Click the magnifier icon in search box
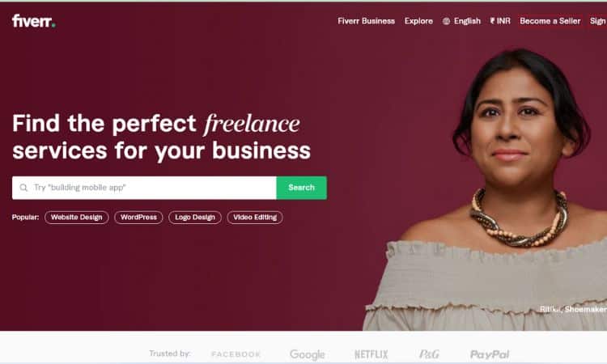Image resolution: width=607 pixels, height=364 pixels. tap(23, 188)
